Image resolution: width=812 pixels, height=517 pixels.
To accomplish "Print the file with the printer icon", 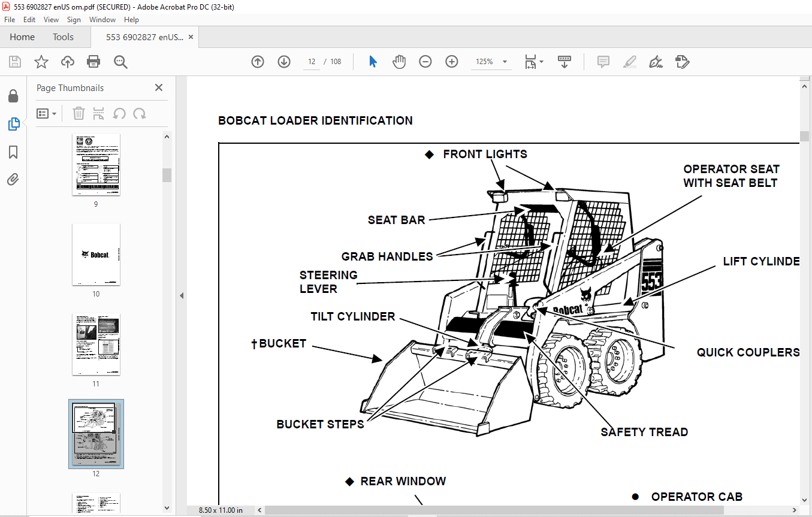I will 93,62.
